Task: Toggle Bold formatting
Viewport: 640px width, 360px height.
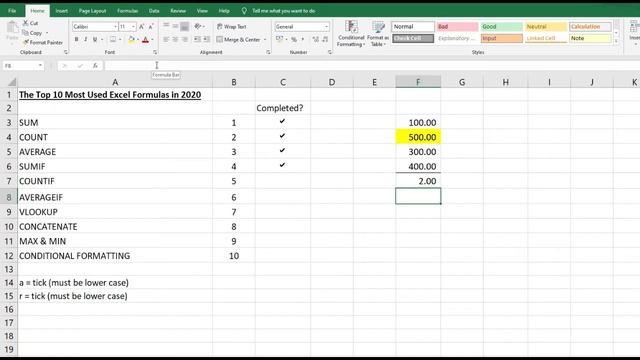Action: [x=76, y=39]
